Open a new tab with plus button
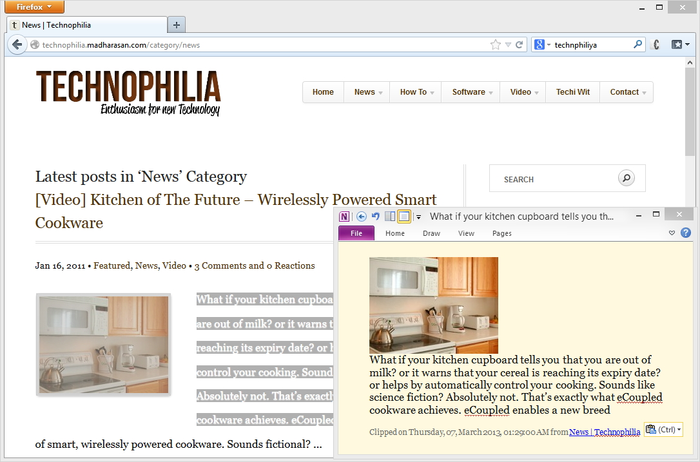The height and width of the screenshot is (462, 700). click(x=176, y=25)
